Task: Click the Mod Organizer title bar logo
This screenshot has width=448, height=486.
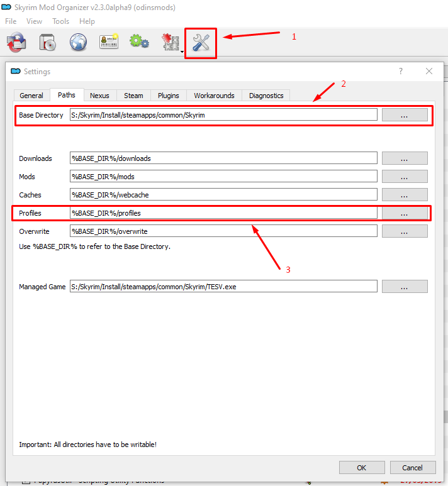Action: 6,7
